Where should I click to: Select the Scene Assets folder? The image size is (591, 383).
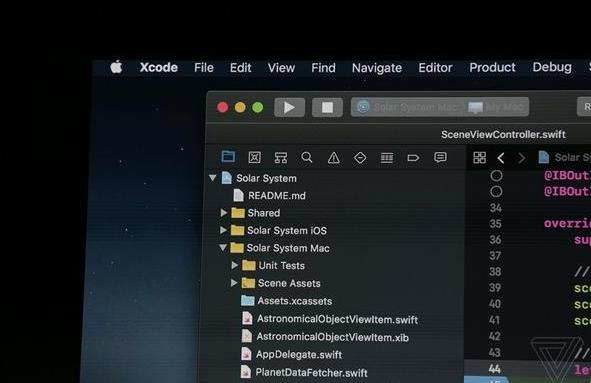281,283
